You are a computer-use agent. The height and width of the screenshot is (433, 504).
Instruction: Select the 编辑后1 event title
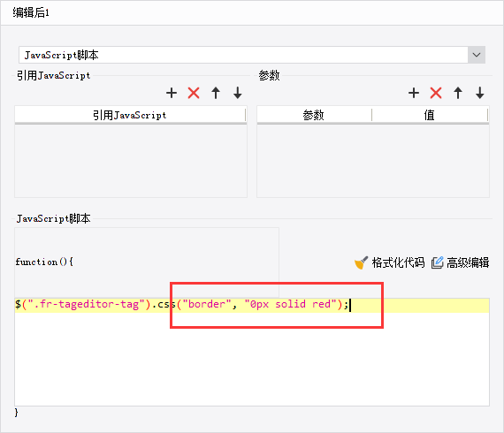(31, 13)
